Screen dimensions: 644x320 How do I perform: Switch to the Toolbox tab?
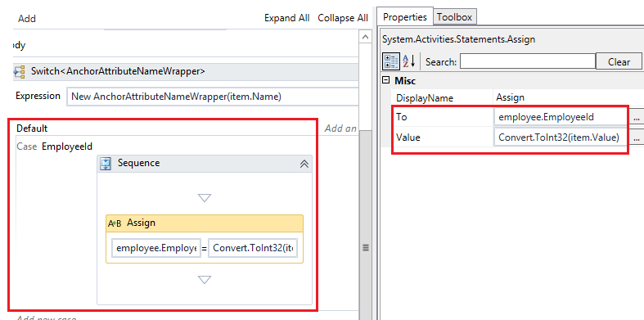(454, 17)
